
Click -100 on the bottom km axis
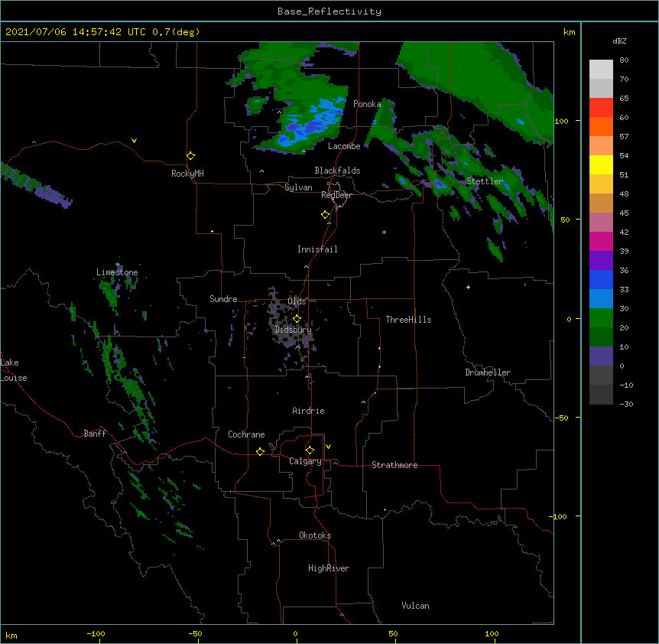coord(96,634)
